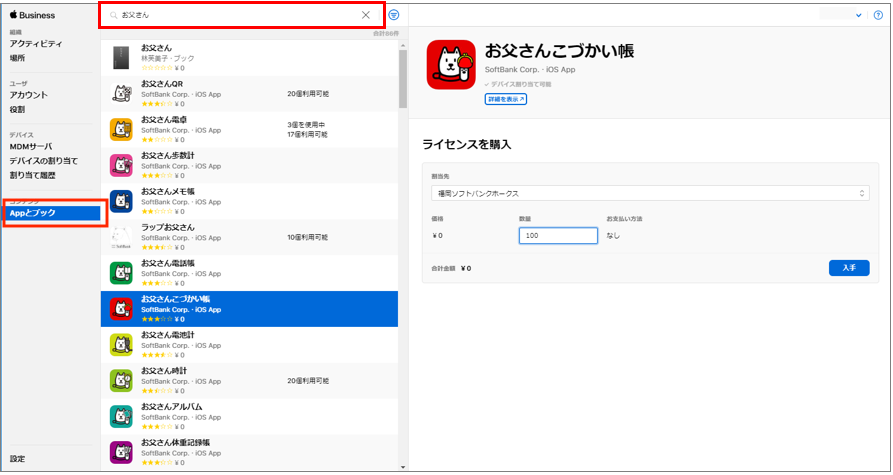The width and height of the screenshot is (893, 475).
Task: Open the help question mark icon
Action: [878, 15]
